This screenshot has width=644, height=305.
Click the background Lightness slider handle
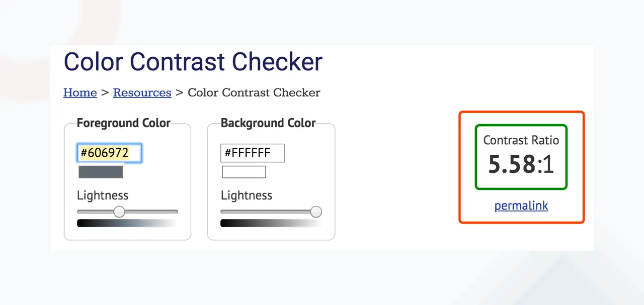[316, 212]
